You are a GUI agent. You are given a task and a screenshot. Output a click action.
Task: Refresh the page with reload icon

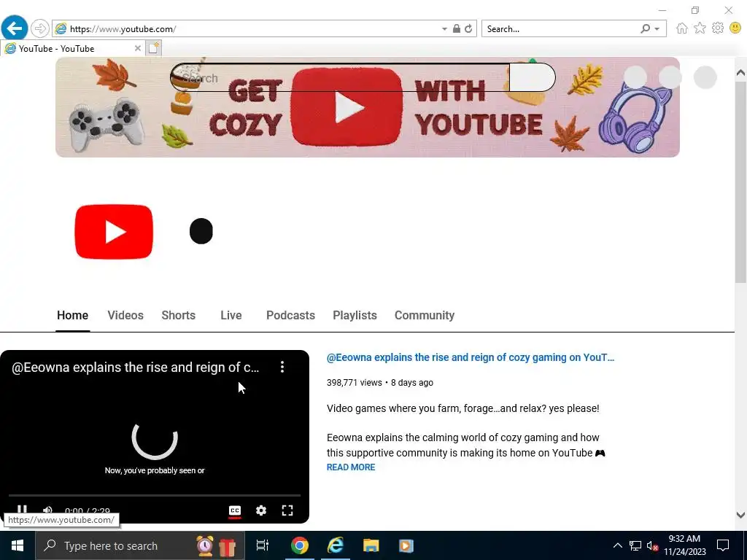pos(469,28)
